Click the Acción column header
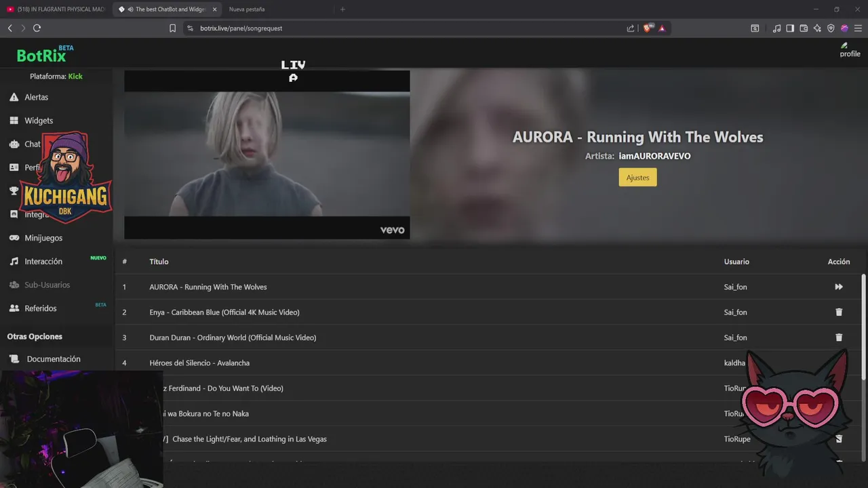Viewport: 868px width, 488px height. click(x=839, y=262)
